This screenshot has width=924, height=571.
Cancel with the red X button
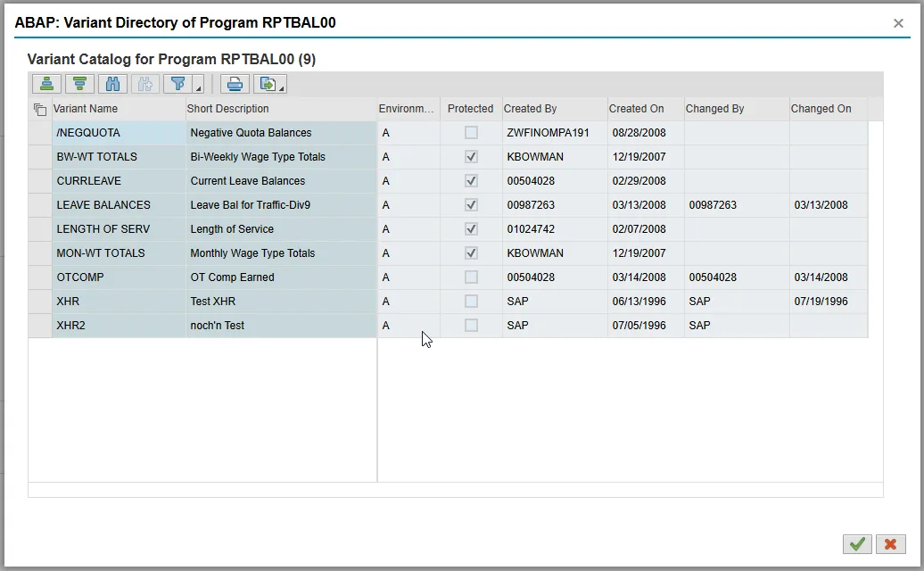(890, 543)
